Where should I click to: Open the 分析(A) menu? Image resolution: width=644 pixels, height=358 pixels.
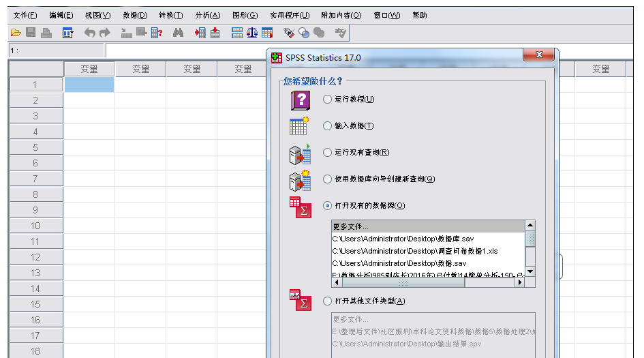pos(208,16)
